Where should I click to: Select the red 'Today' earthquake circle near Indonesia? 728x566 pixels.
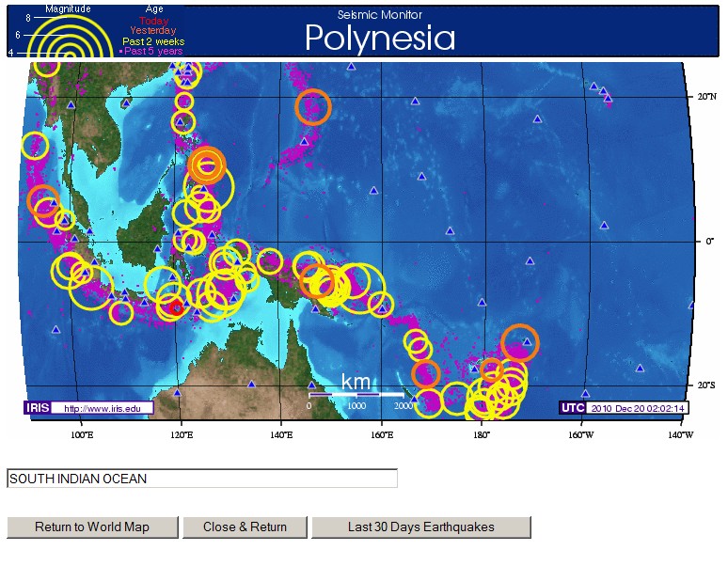pyautogui.click(x=176, y=307)
